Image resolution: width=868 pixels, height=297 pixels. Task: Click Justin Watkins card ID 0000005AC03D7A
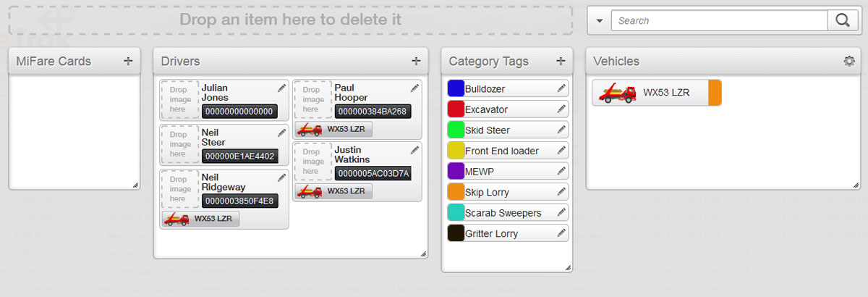(373, 173)
